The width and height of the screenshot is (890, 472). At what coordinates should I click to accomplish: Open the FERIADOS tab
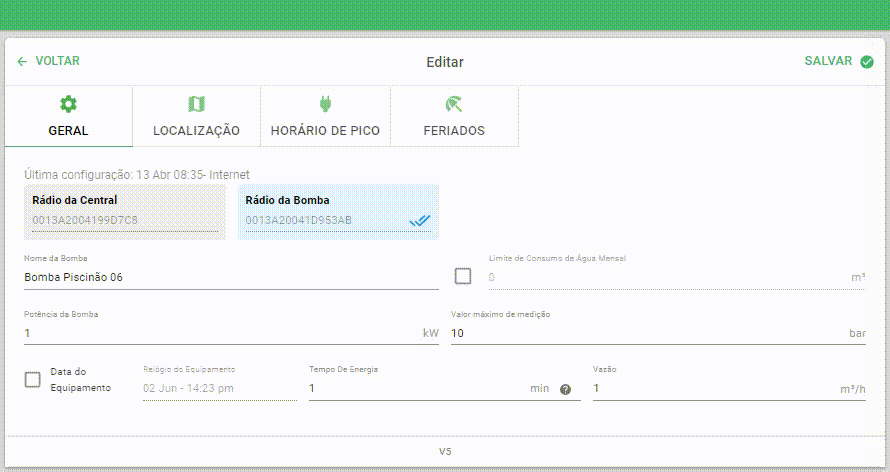tap(454, 117)
